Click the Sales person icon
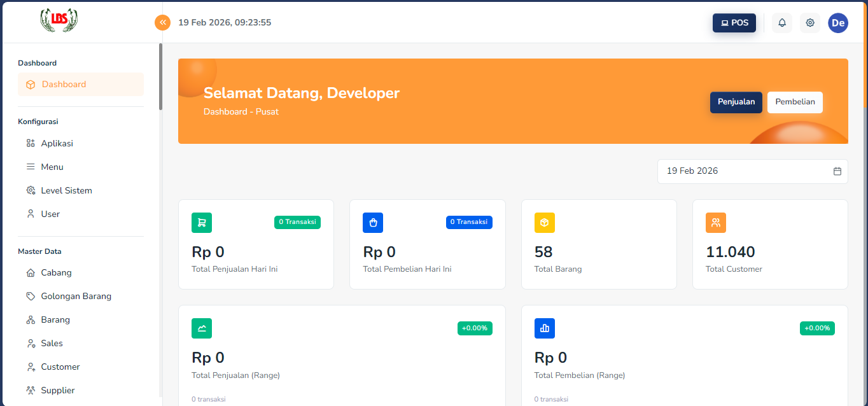 coord(31,343)
